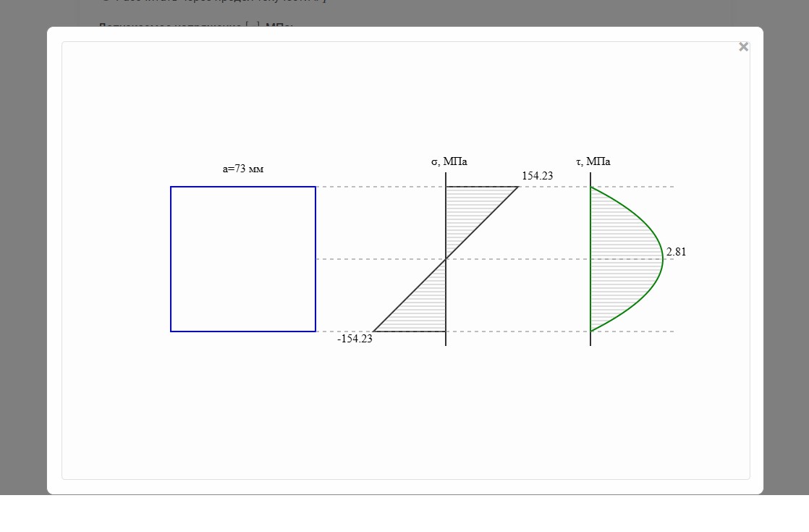Click the top edge of the blue square
The height and width of the screenshot is (532, 809).
click(x=243, y=187)
